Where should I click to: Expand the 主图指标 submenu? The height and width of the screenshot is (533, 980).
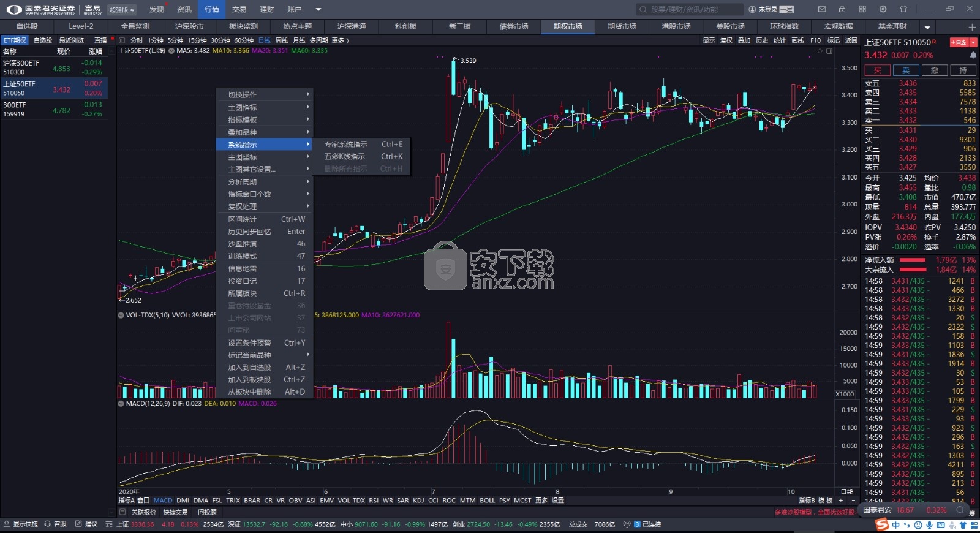tap(265, 107)
